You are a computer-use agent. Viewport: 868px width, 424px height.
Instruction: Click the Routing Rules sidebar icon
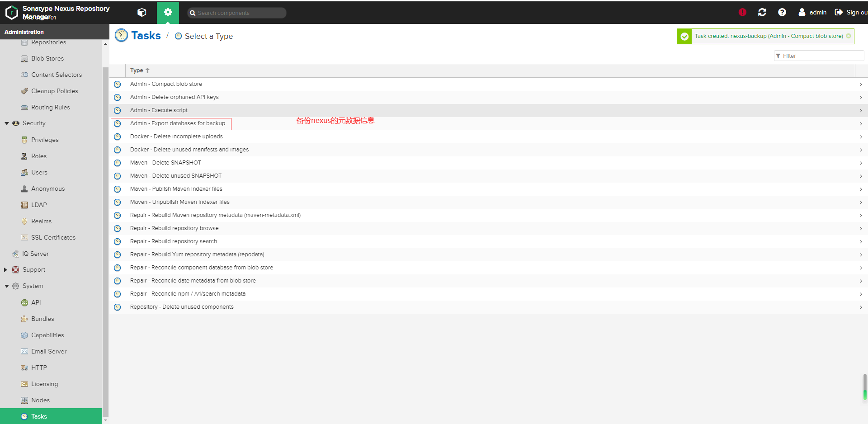24,108
